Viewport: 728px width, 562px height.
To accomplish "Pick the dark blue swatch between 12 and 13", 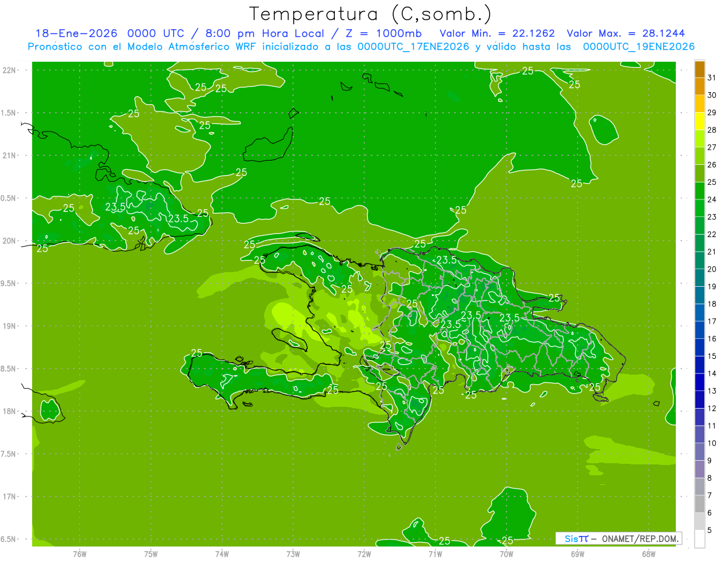I will click(699, 400).
